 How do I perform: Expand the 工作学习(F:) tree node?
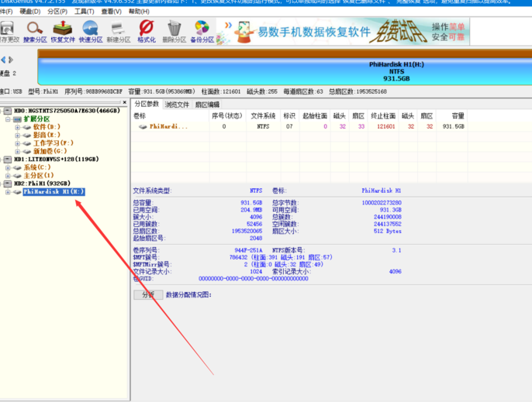17,143
